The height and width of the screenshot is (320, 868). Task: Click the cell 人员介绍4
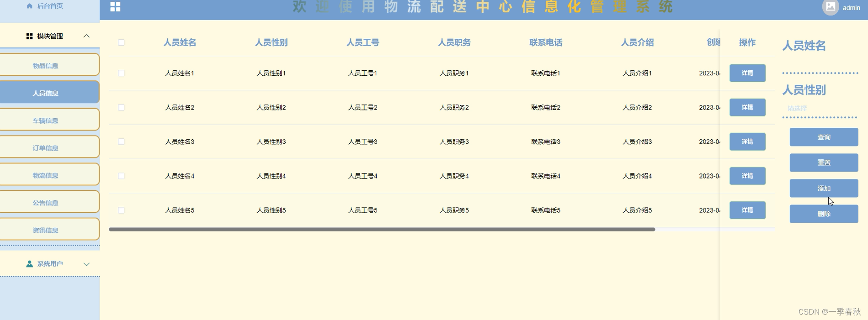[x=637, y=176]
